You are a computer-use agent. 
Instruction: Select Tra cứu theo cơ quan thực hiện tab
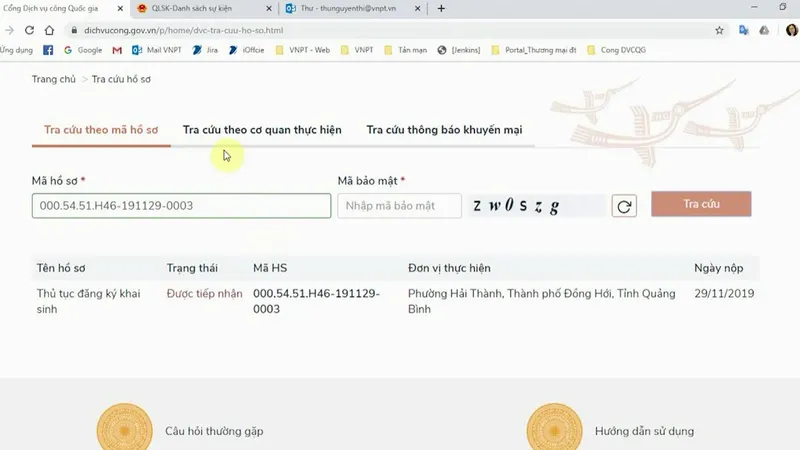point(262,130)
